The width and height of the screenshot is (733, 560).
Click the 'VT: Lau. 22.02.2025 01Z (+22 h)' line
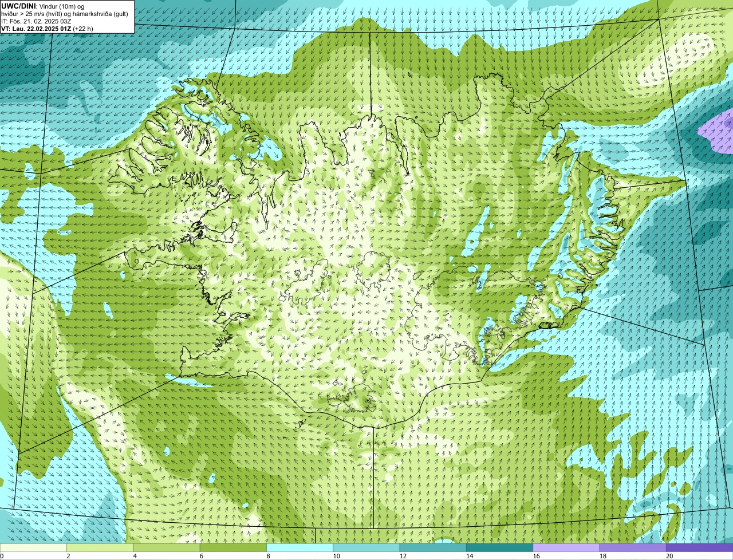tap(48, 28)
